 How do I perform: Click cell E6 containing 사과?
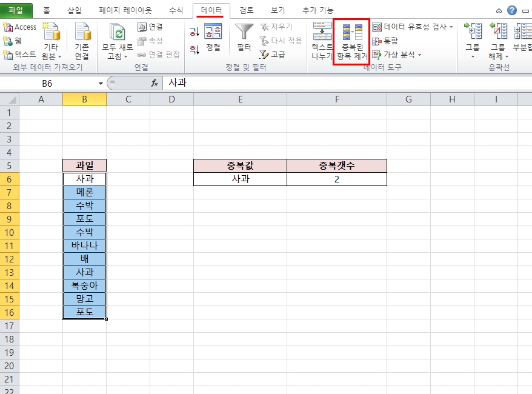click(240, 179)
